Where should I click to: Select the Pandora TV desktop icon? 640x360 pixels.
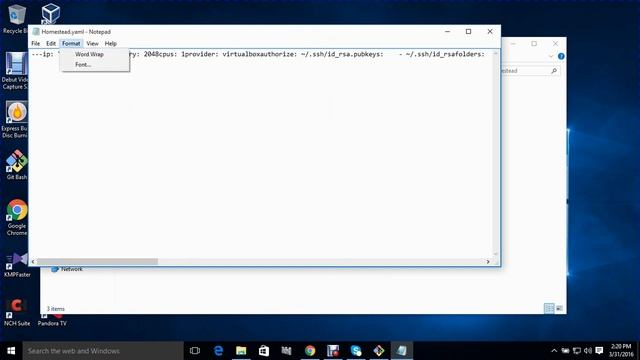click(x=52, y=320)
